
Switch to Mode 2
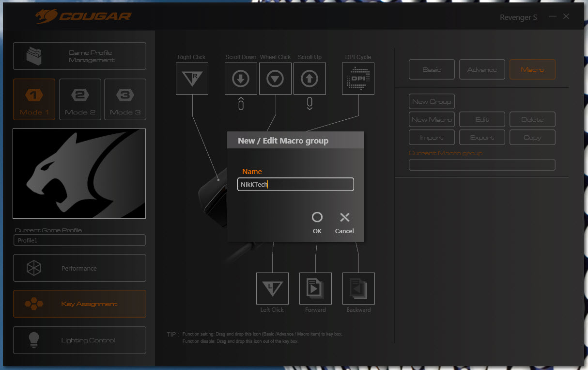click(x=80, y=99)
